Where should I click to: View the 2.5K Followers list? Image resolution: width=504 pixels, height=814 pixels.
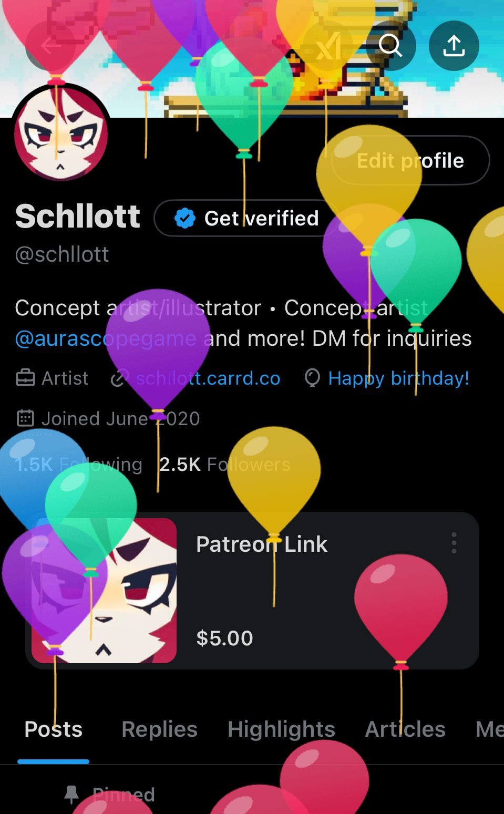(225, 464)
